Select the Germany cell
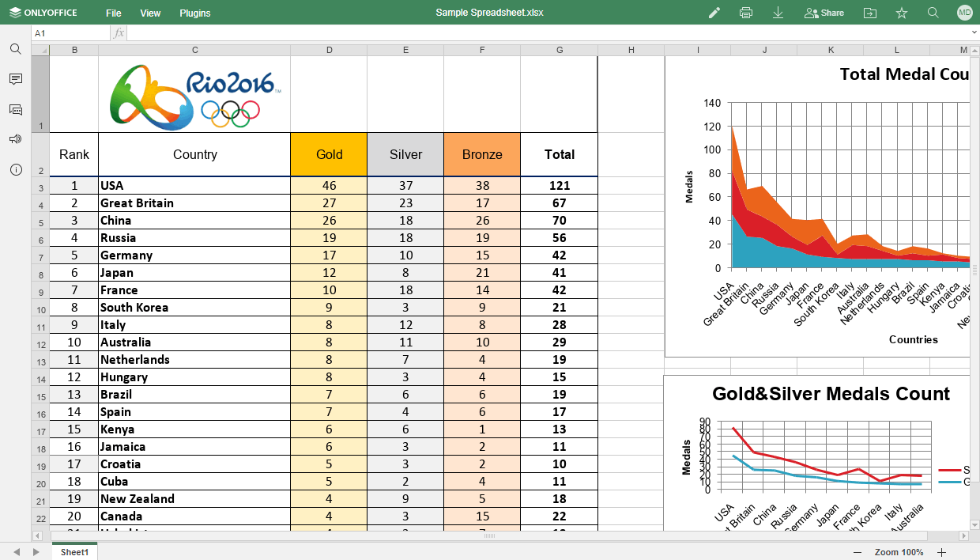 tap(194, 255)
